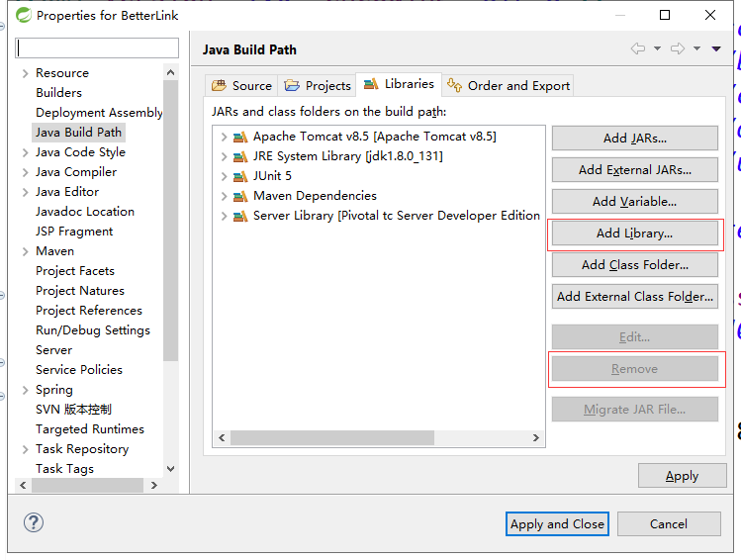Image resolution: width=741 pixels, height=560 pixels.
Task: Switch to the Projects tab
Action: 317,85
